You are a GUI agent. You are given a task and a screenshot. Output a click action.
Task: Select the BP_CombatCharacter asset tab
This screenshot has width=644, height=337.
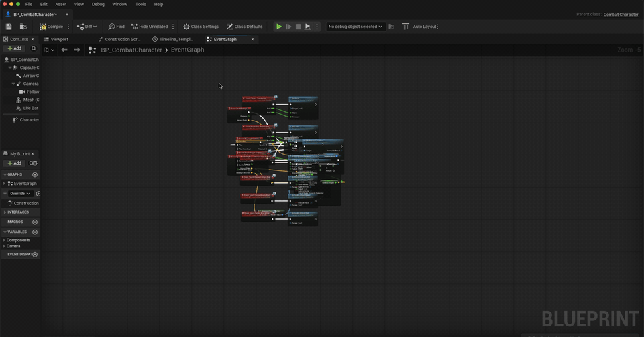(x=35, y=14)
